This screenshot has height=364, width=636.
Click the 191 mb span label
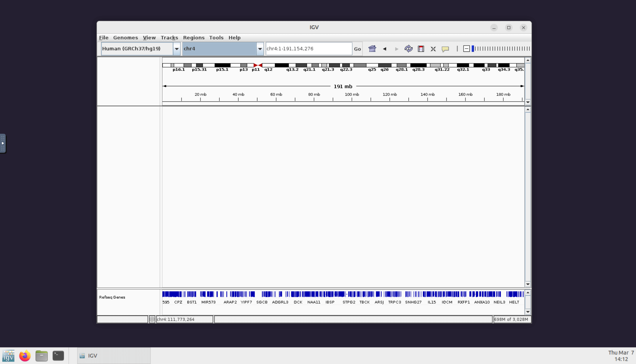[343, 86]
